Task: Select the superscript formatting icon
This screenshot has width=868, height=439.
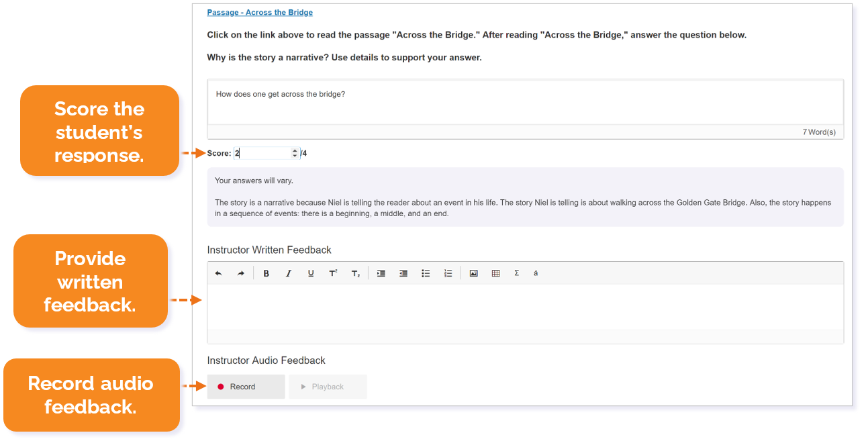Action: 333,273
